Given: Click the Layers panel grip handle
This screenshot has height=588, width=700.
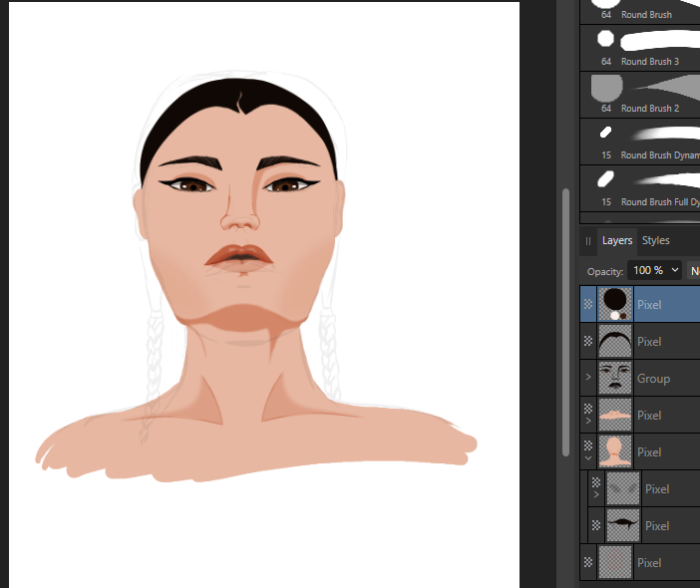Looking at the screenshot, I should tap(588, 241).
